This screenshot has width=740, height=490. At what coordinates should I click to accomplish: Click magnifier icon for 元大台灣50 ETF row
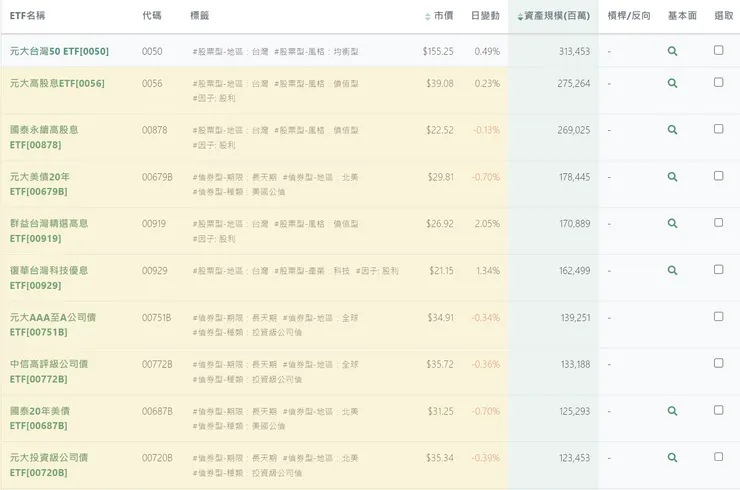672,51
